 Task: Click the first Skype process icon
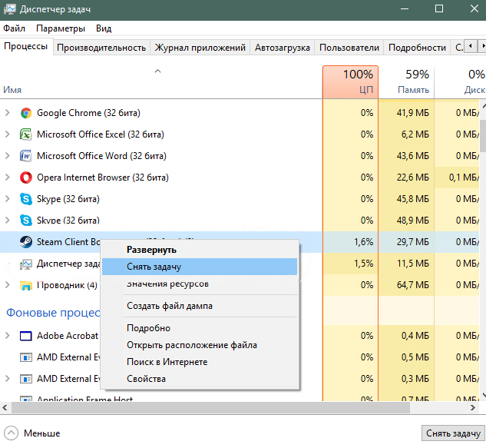coord(26,199)
